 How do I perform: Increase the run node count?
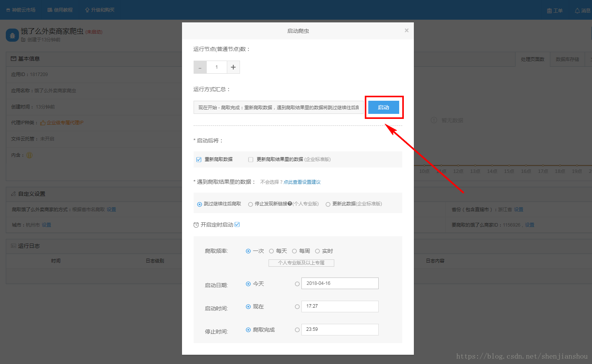click(x=233, y=67)
